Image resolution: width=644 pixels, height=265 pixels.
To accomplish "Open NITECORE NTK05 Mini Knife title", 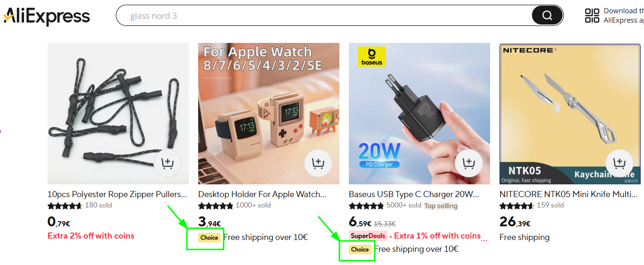I will (x=569, y=194).
